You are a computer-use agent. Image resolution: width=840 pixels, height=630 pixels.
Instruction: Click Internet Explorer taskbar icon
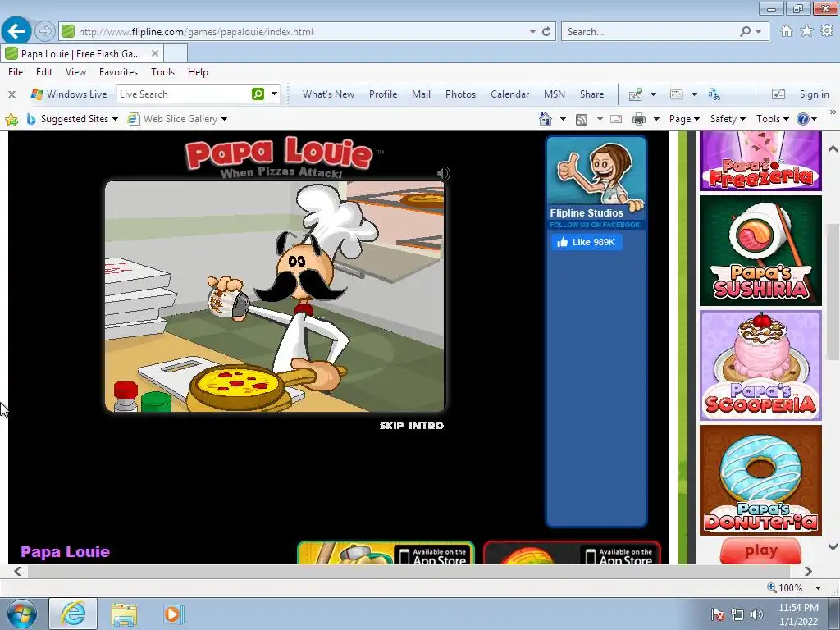coord(73,614)
